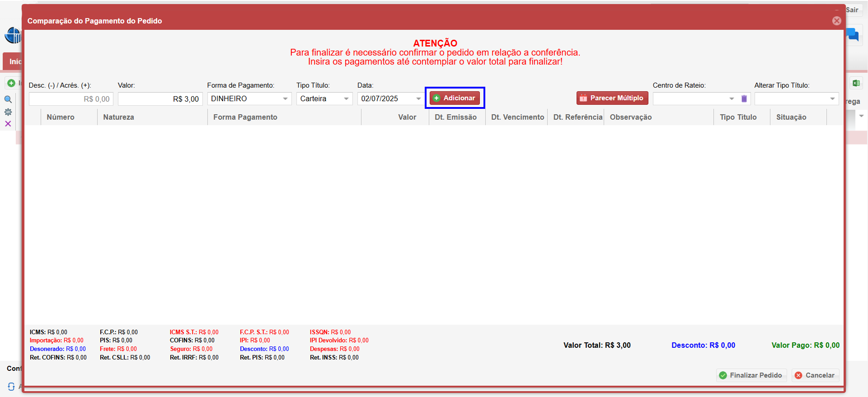Viewport: 868px width, 397px height.
Task: Click the ATENÇÃO warning heading
Action: tap(435, 43)
